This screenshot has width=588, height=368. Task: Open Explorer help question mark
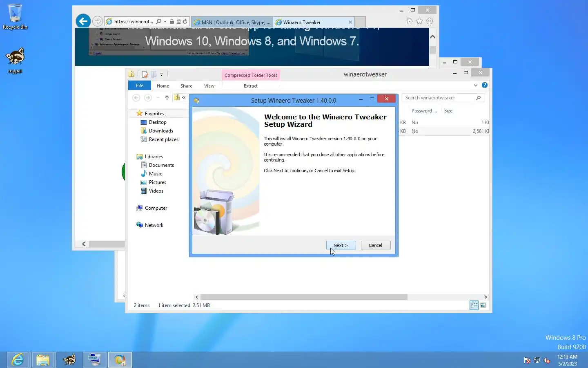click(485, 85)
